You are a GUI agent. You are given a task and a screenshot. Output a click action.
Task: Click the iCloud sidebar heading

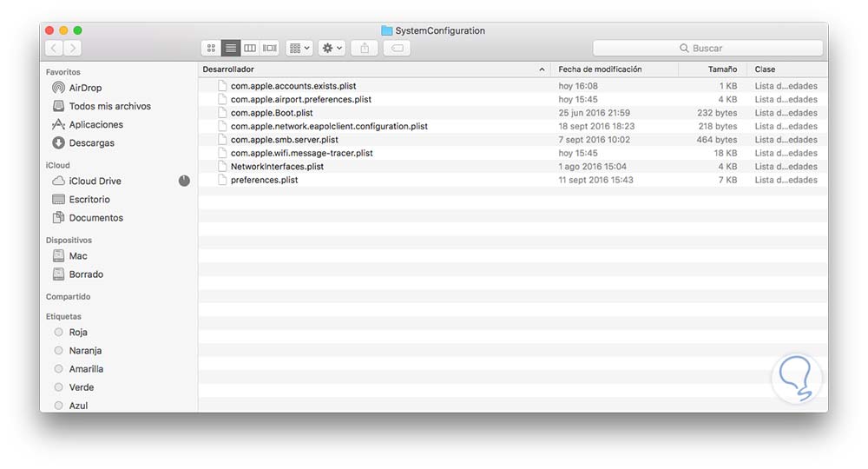(57, 165)
